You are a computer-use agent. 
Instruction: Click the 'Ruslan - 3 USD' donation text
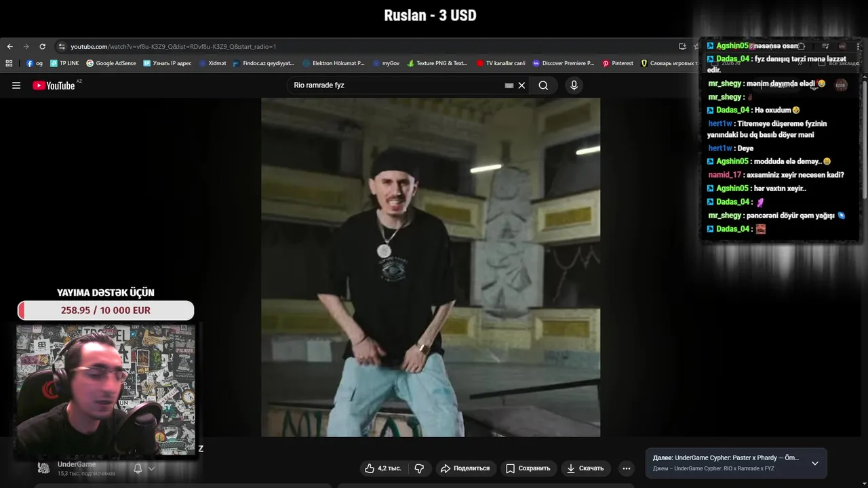tap(431, 15)
